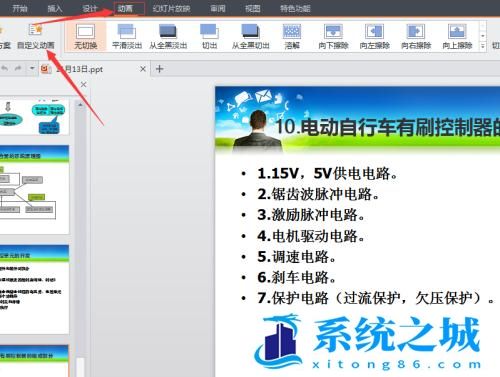Apply the 向下擦除 transition

[333, 37]
